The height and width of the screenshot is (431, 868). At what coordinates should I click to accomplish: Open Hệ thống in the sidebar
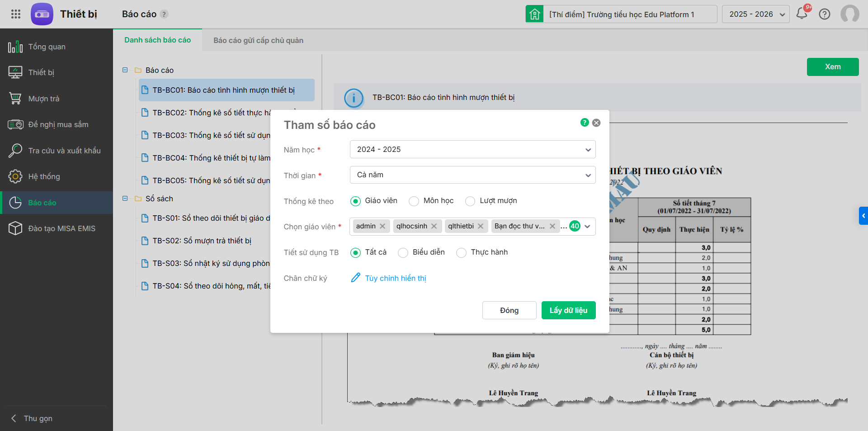[57, 176]
